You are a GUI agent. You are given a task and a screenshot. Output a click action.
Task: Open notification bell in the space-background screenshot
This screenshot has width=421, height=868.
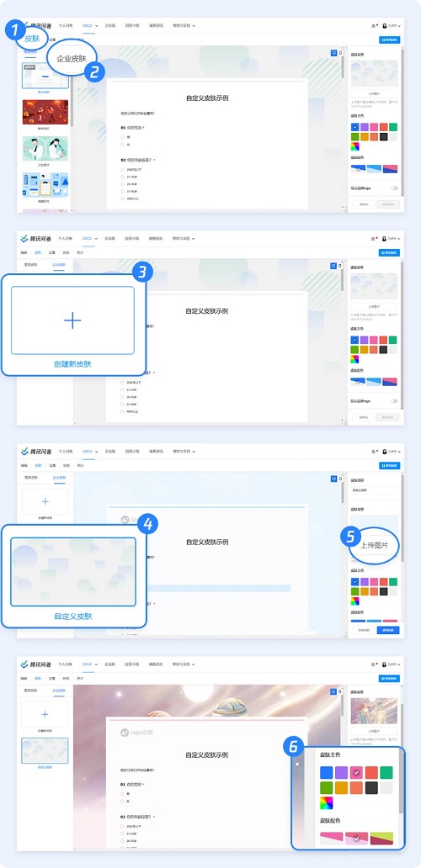[x=374, y=664]
